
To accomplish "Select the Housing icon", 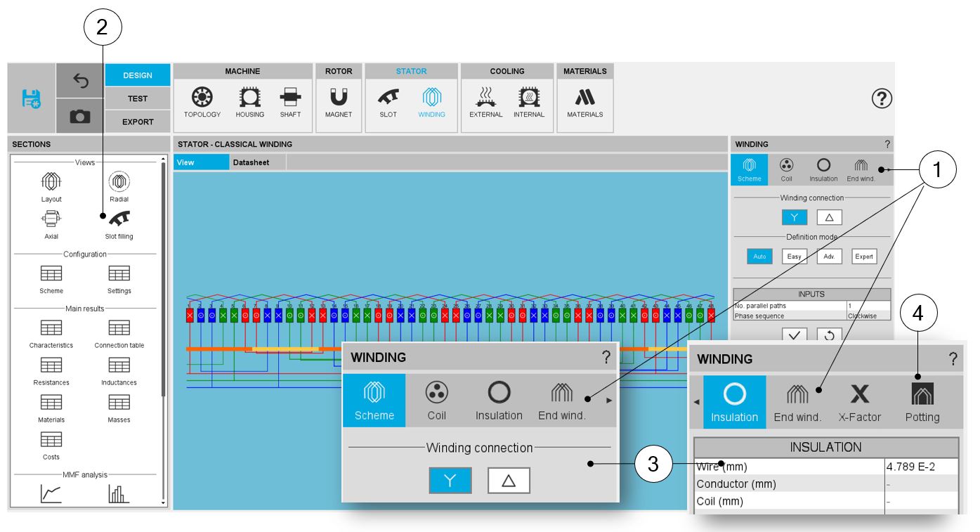I will click(249, 102).
